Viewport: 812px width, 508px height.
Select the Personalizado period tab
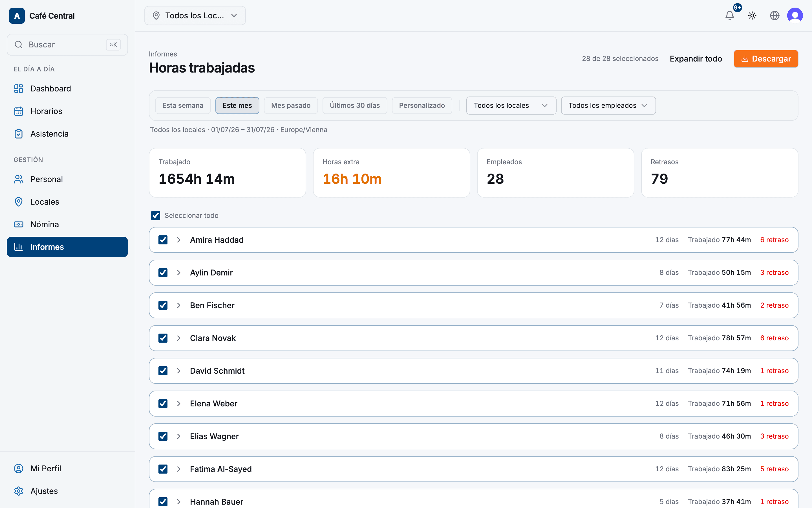pos(422,106)
